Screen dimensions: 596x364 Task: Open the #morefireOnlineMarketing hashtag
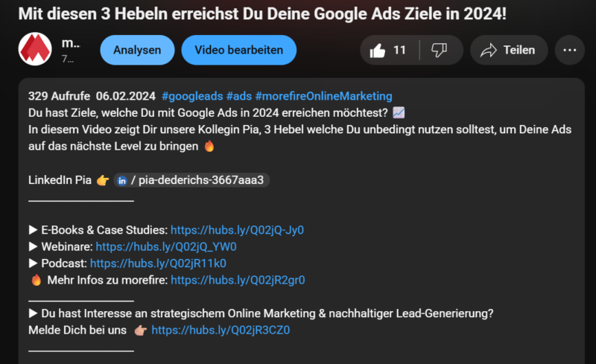323,96
